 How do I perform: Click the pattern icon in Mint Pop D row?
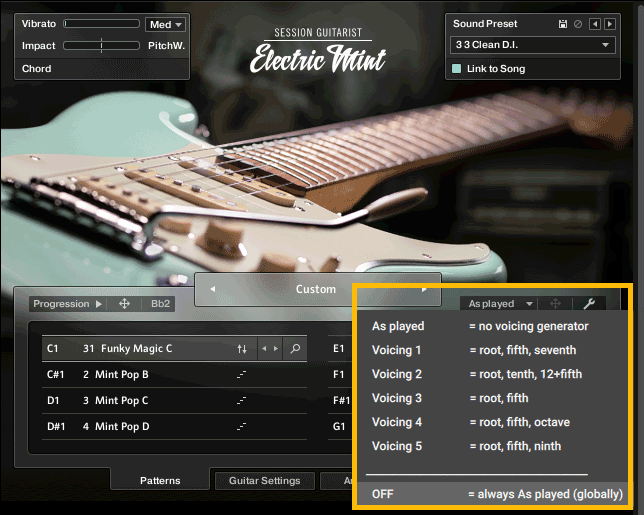pyautogui.click(x=242, y=427)
